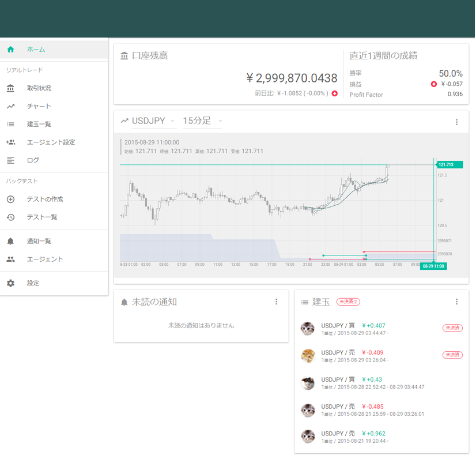This screenshot has height=463, width=476.
Task: Click the bell icon in 未読の通知 card
Action: 124,302
